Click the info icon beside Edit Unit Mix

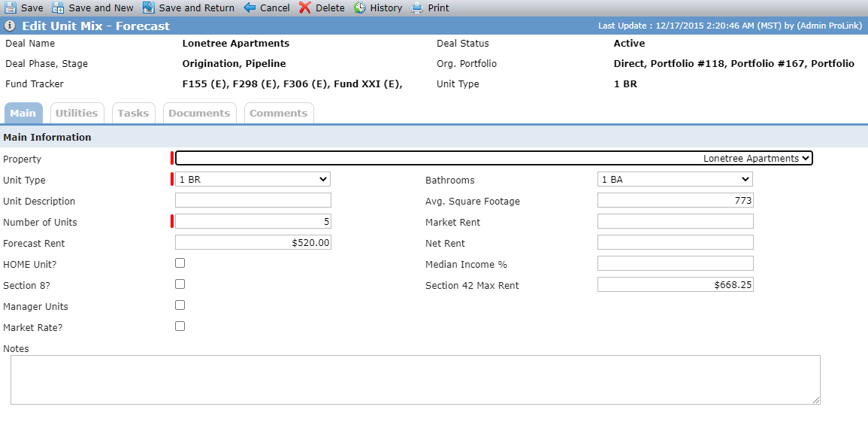[10, 26]
